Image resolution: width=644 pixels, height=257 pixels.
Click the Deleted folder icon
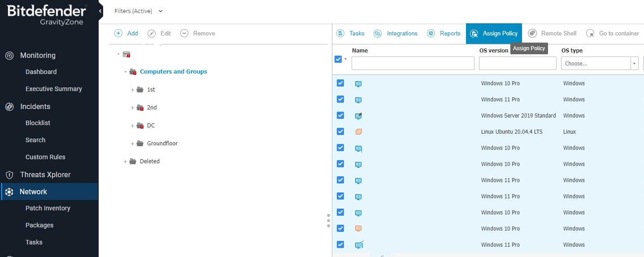pyautogui.click(x=133, y=161)
